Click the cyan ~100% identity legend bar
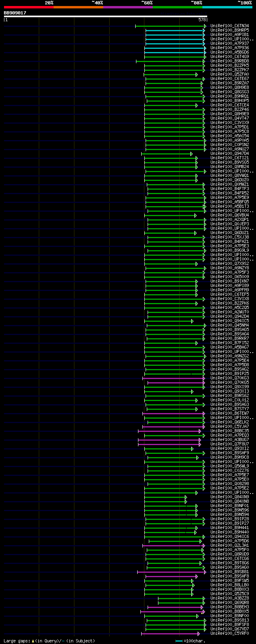The height and width of the screenshot is (644, 256). click(x=227, y=7)
